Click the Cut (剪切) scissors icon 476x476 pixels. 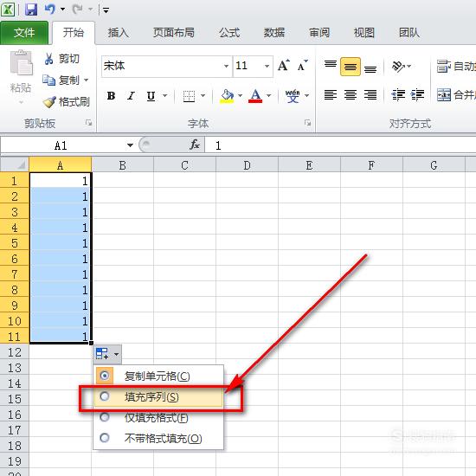point(48,59)
